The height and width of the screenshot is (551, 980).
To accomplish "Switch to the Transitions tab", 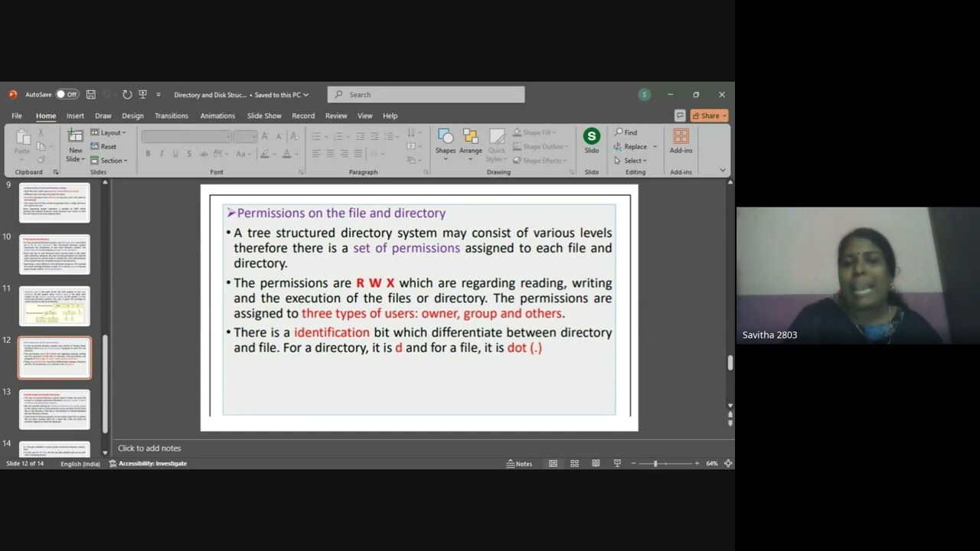I will (171, 116).
